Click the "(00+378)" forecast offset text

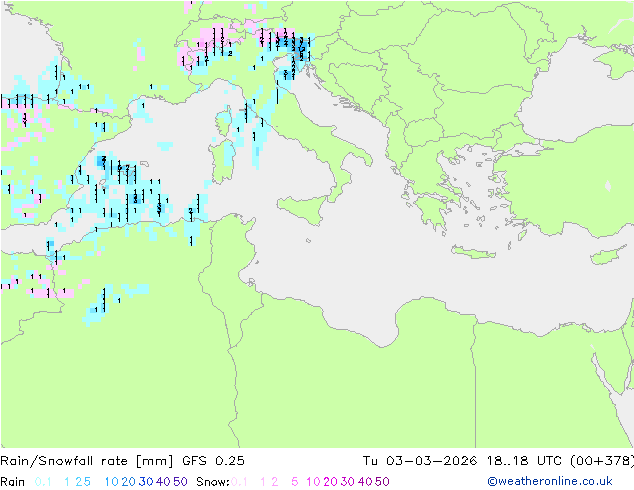(x=602, y=461)
